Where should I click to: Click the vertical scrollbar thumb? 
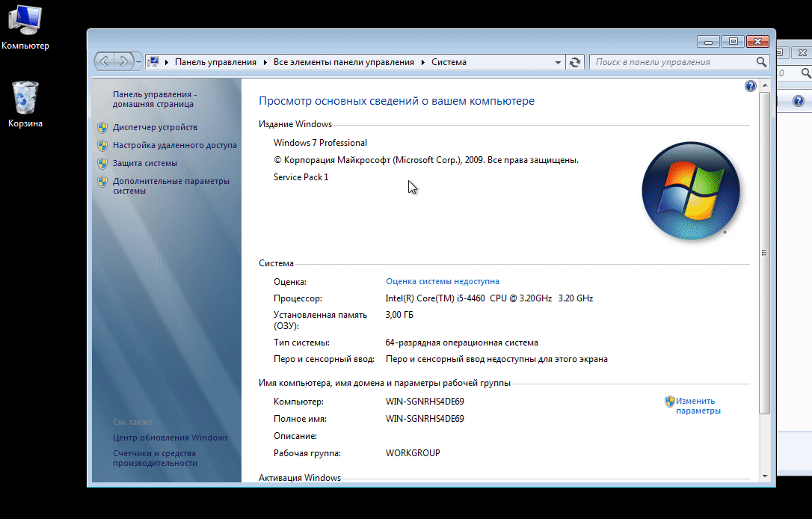click(765, 253)
